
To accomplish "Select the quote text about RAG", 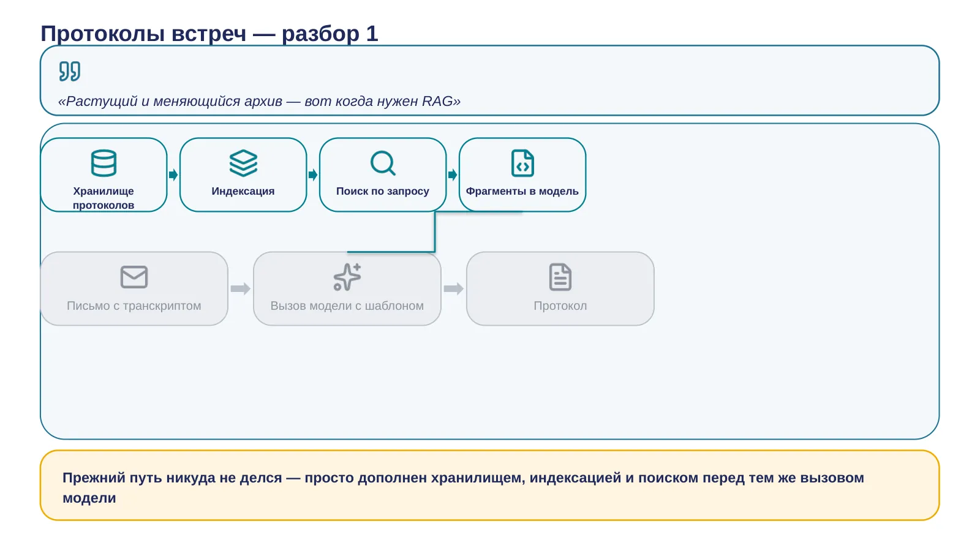I will click(x=259, y=101).
